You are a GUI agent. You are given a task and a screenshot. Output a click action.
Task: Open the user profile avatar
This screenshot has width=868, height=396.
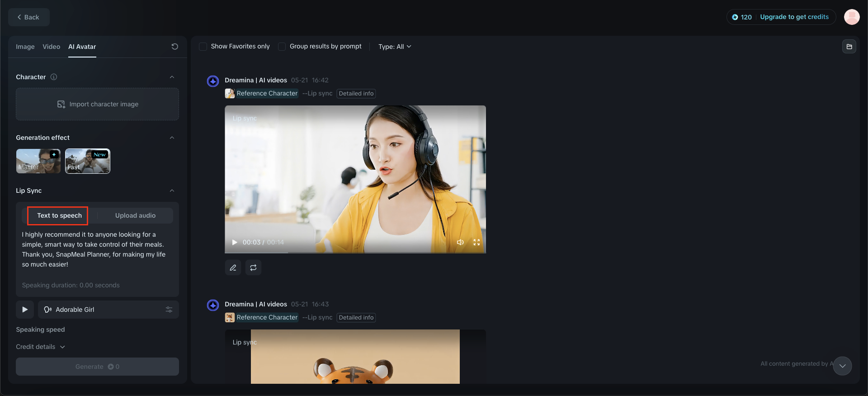(852, 17)
